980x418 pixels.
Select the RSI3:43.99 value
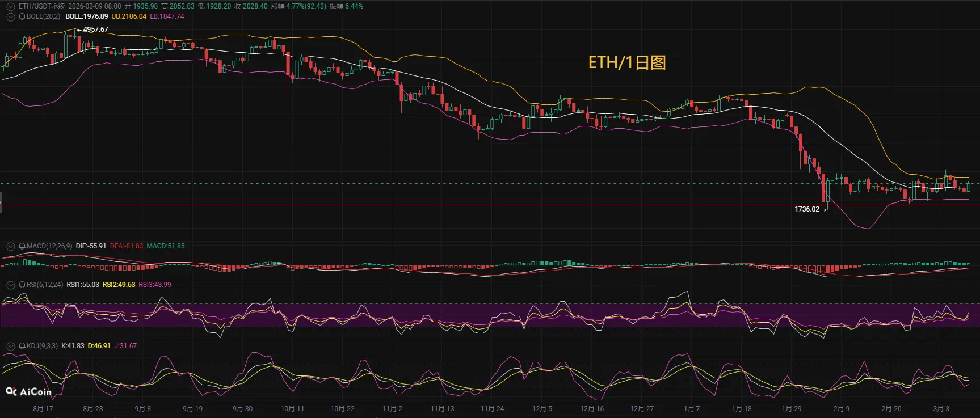155,285
